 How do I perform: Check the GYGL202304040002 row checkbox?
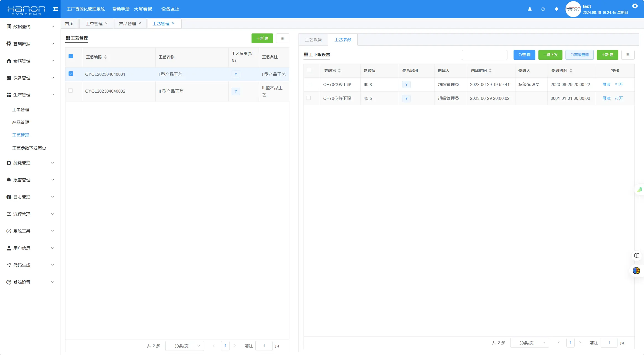point(71,91)
